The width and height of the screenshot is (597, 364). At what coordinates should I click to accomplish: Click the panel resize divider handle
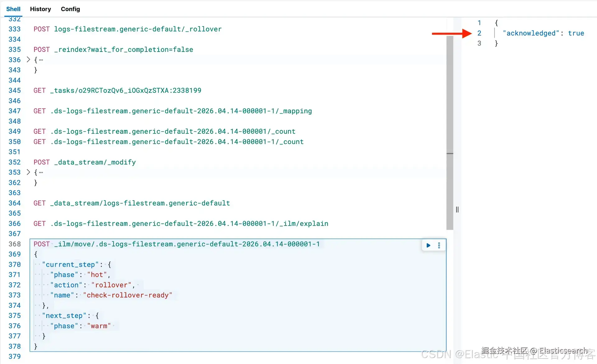[457, 210]
